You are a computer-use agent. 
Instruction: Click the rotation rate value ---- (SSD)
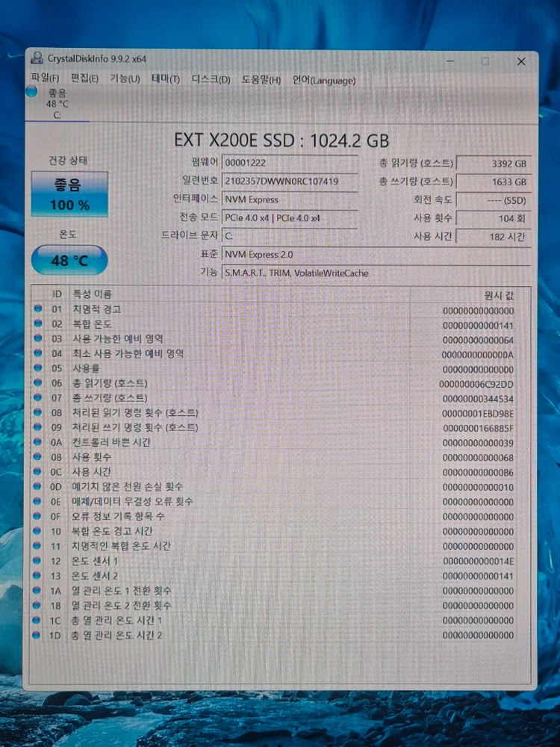tap(493, 200)
